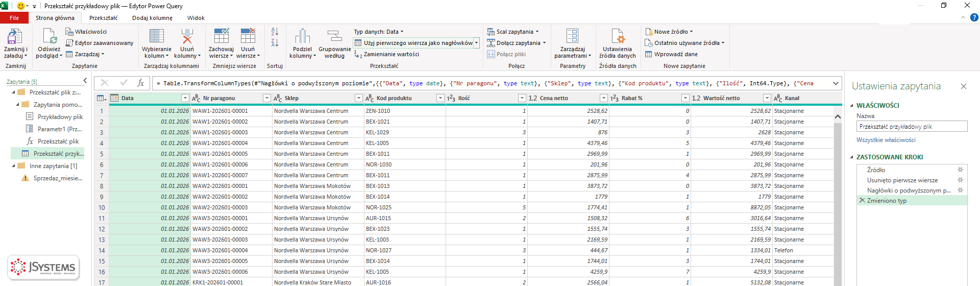
Task: Open Wszystkie właściwości link
Action: tap(886, 140)
